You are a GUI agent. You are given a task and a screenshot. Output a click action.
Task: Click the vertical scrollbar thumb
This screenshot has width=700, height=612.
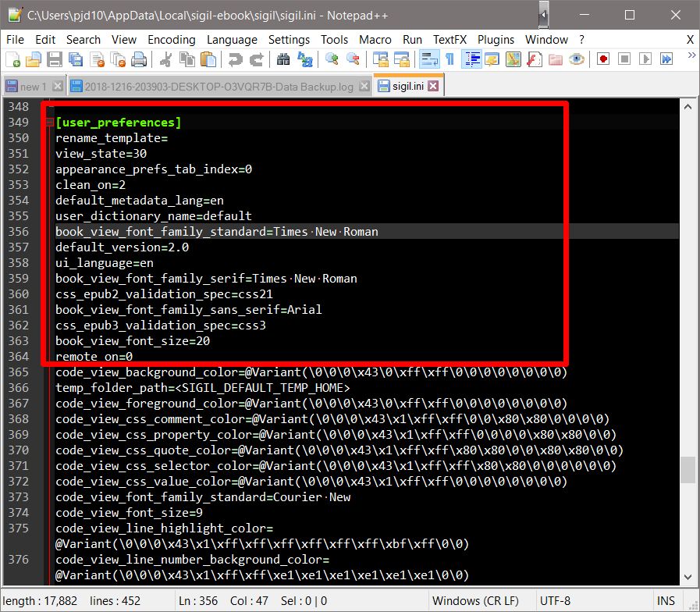click(x=688, y=469)
